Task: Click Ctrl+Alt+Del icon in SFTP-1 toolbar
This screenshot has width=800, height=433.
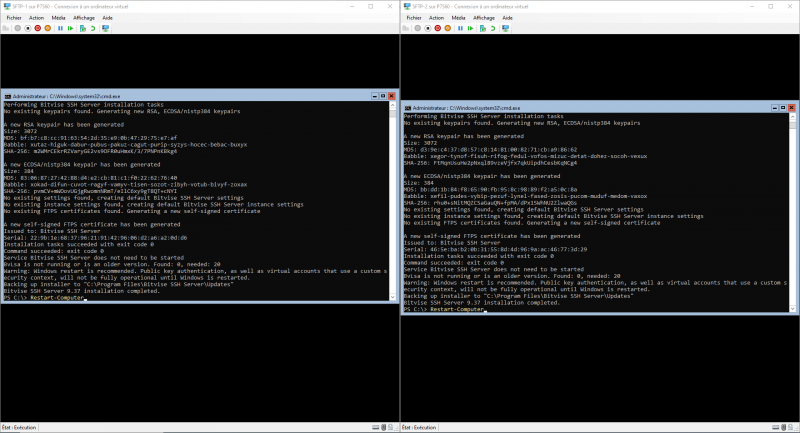Action: (6, 28)
